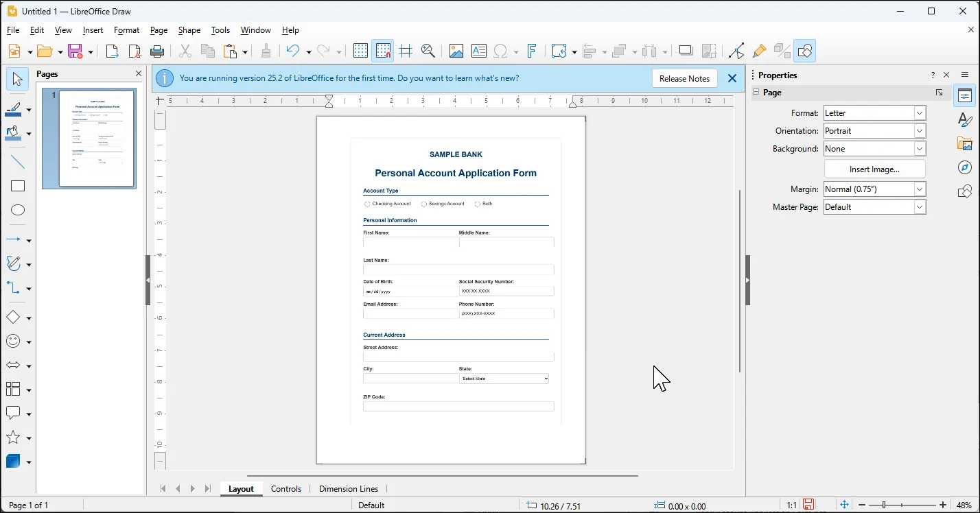Image resolution: width=980 pixels, height=513 pixels.
Task: Click the zoom percentage 48% value
Action: pos(964,505)
